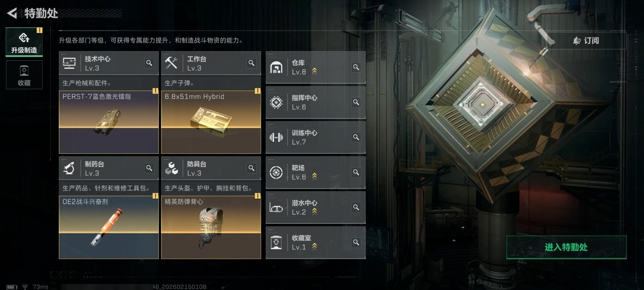Click the 收藏室 upgrade arrow indicator
Screen dimensions: 644x290
(315, 246)
